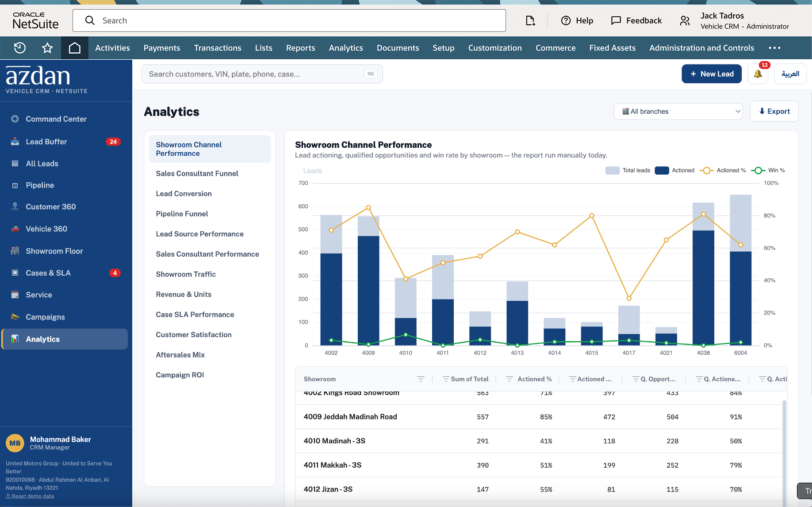Click the create new document icon
Screen dimensions: 812x507
pyautogui.click(x=530, y=20)
